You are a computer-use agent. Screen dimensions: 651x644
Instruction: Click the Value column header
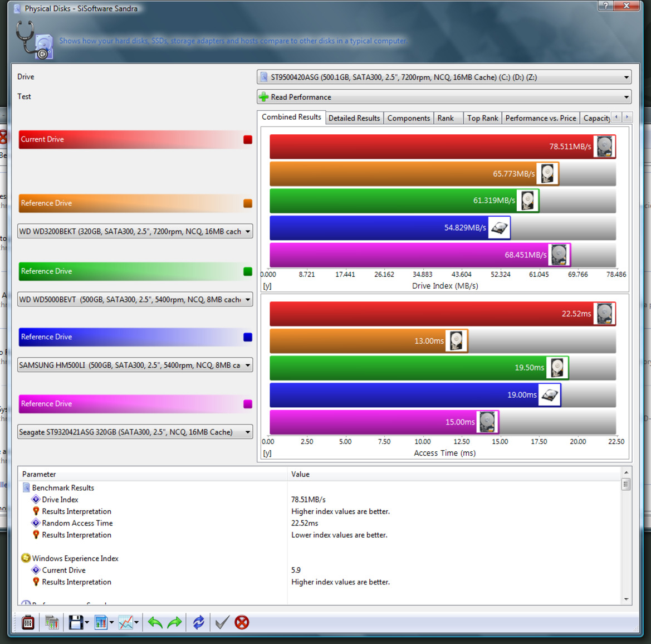(454, 474)
